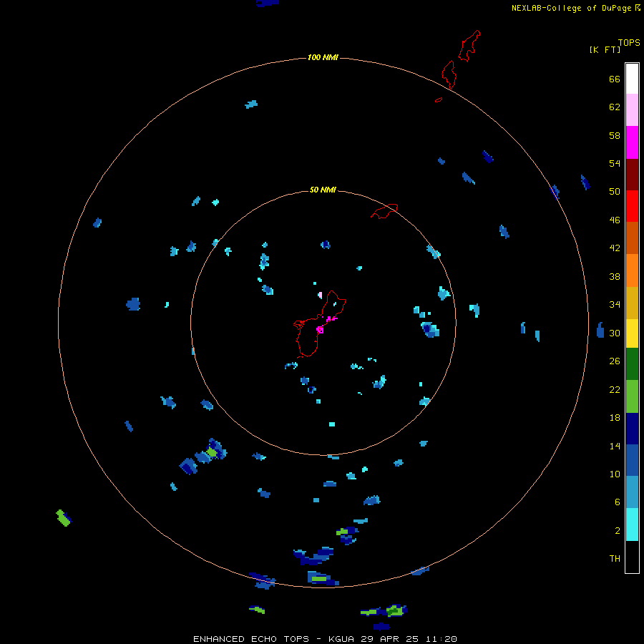Viewport: 644px width, 644px height.
Task: Click the legend value "46"
Action: tap(615, 220)
